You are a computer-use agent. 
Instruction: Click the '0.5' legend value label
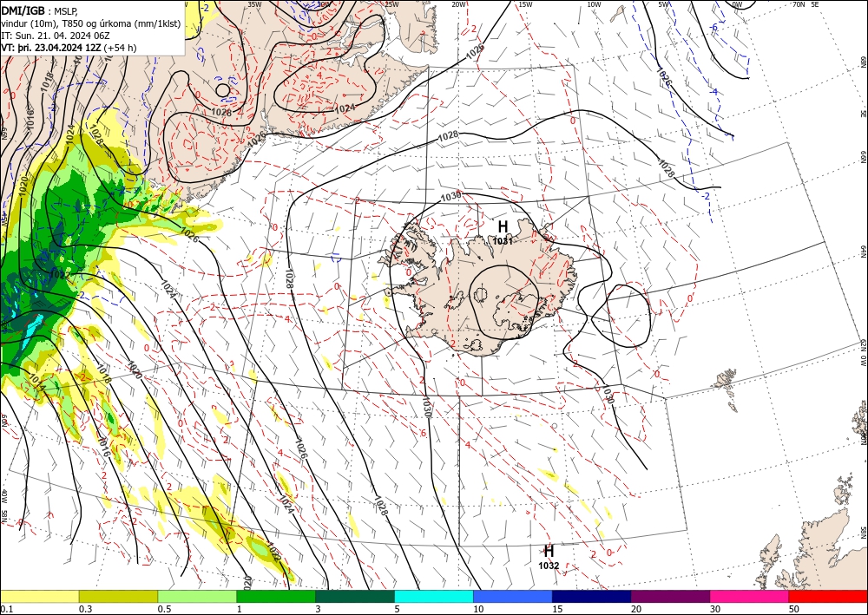click(164, 609)
